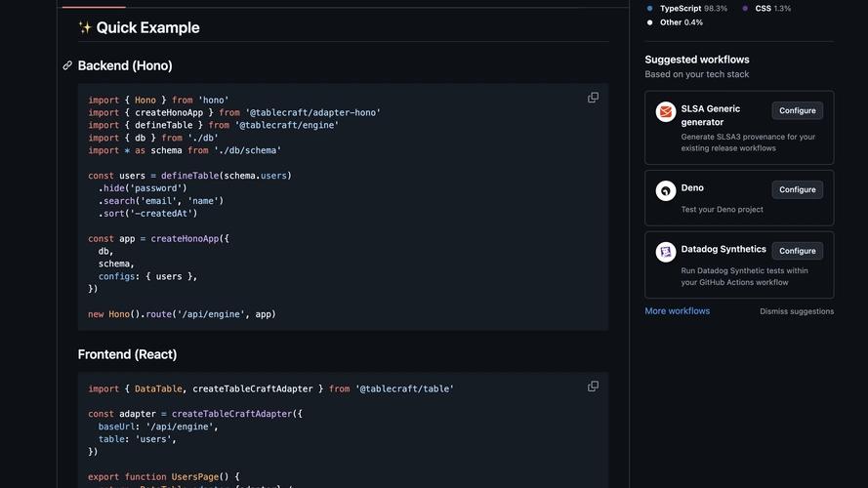
Task: Click the .sort('-createdAt') code line
Action: (147, 213)
